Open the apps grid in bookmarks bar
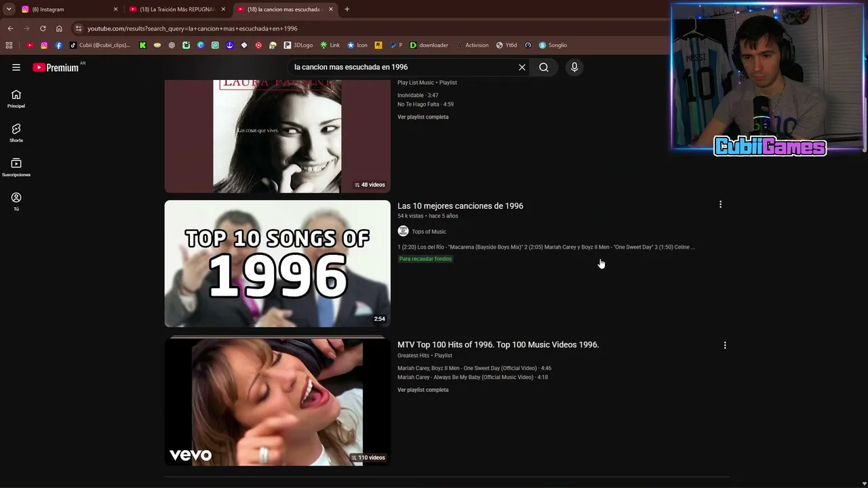The width and height of the screenshot is (868, 488). tap(9, 45)
